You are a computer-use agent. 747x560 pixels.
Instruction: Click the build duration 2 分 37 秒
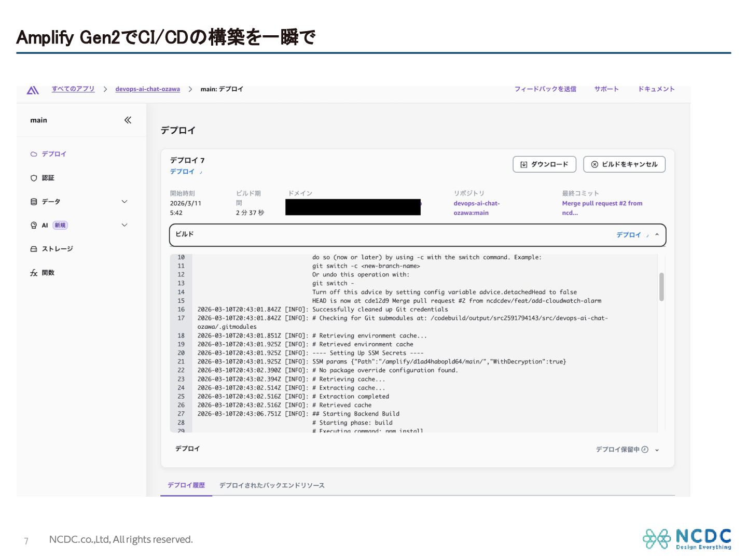(250, 213)
